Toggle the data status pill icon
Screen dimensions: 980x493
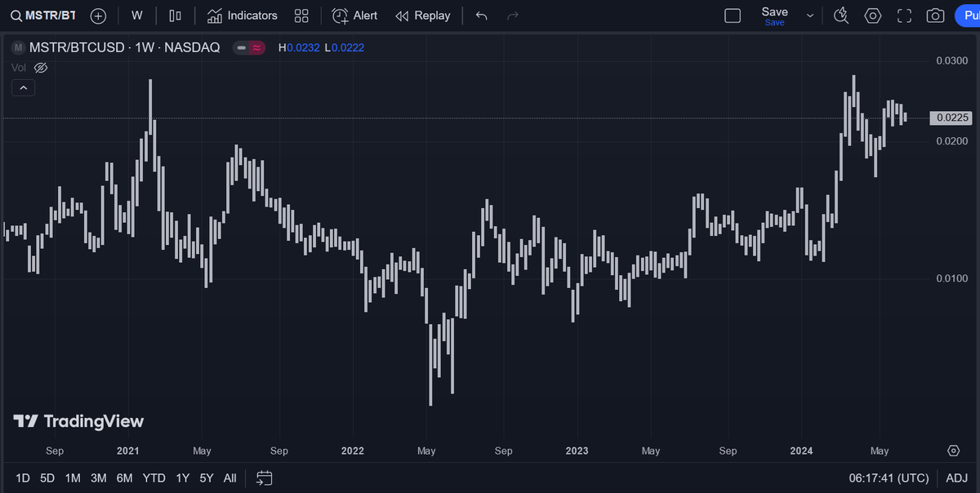(249, 47)
